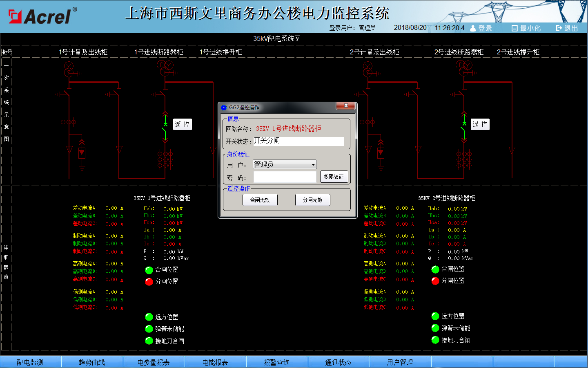The height and width of the screenshot is (368, 588).
Task: Click the transformer symbol atop 1号计量及出线柜
Action: (69, 70)
